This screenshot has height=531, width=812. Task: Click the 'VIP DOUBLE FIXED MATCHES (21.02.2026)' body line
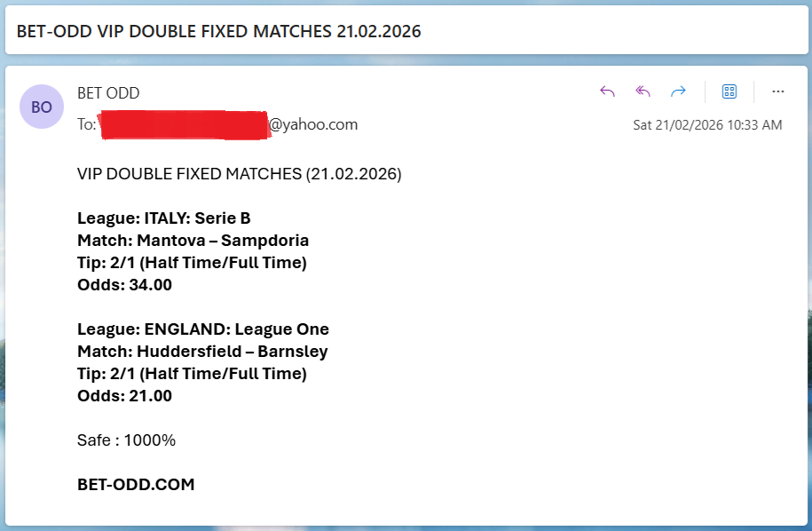coord(240,174)
